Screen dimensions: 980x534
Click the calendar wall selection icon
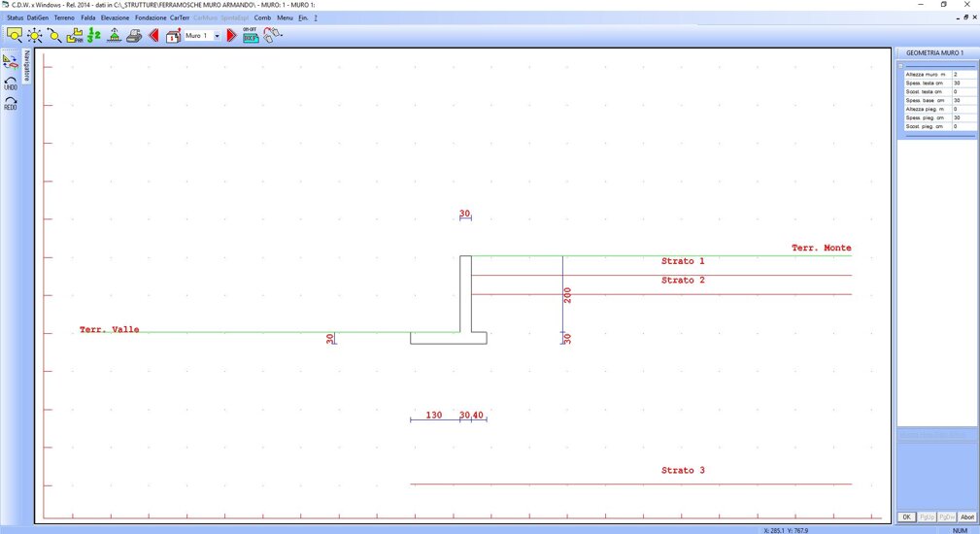(x=173, y=35)
